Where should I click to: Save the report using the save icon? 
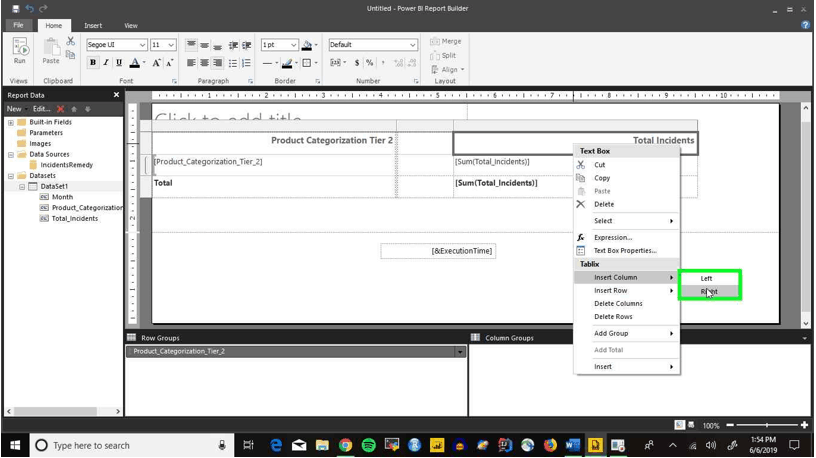pos(16,8)
